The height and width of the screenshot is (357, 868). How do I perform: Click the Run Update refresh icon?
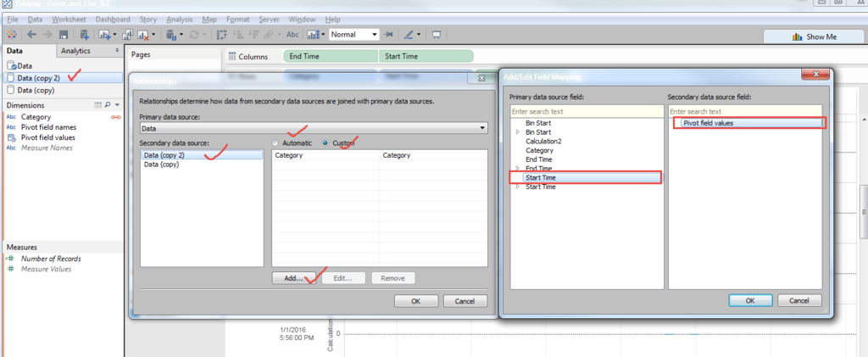coord(194,35)
